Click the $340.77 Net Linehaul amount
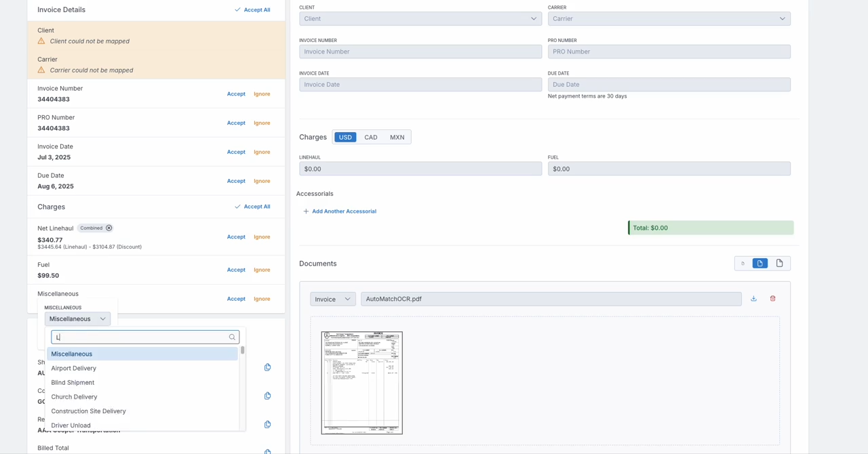 click(50, 240)
